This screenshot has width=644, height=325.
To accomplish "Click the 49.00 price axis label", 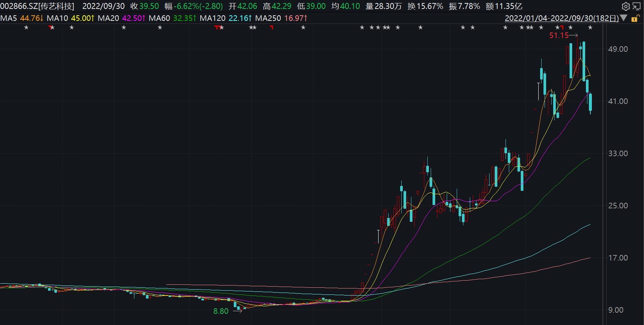I will (x=618, y=49).
